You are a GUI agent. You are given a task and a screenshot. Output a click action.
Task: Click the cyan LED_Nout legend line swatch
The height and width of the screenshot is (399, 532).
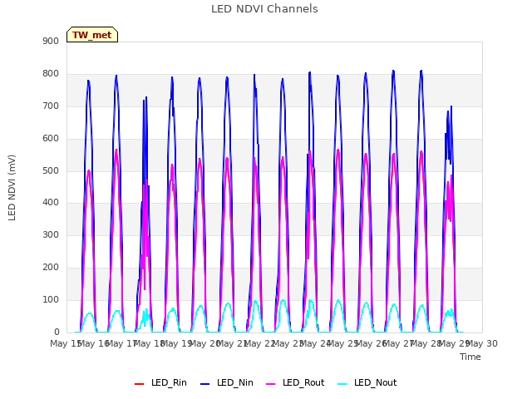[342, 384]
